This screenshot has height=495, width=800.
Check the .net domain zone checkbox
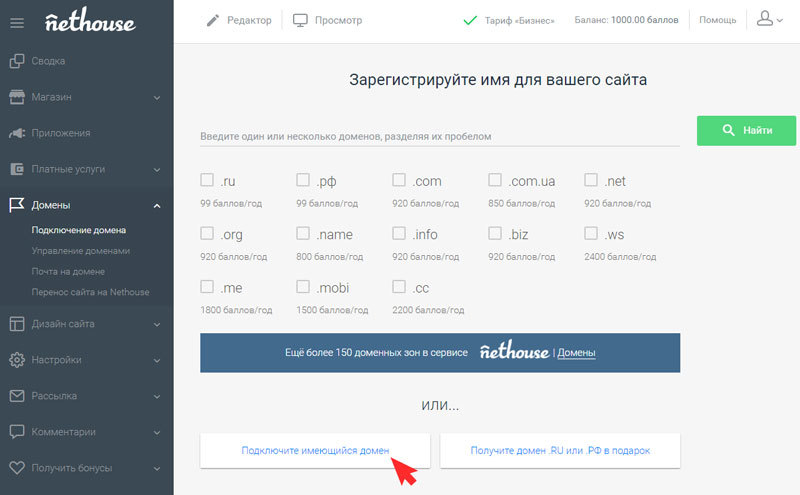click(590, 180)
